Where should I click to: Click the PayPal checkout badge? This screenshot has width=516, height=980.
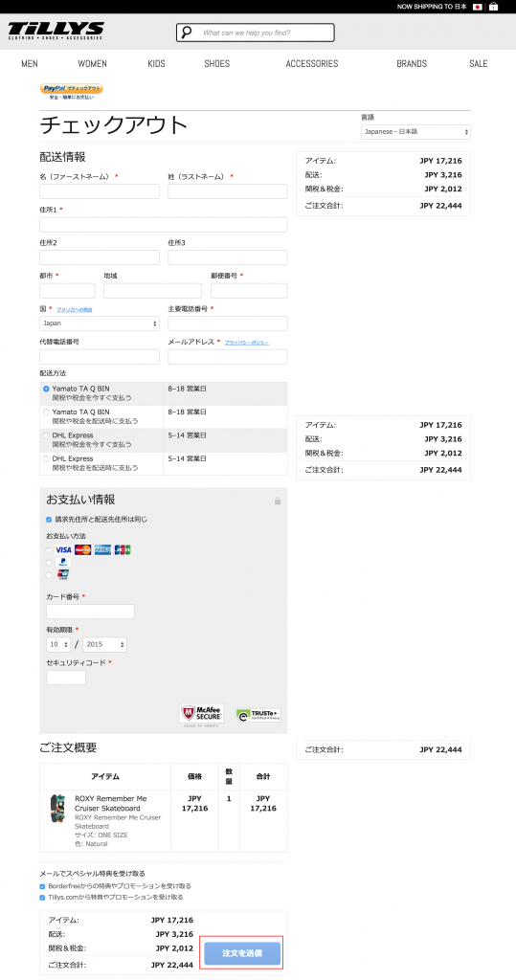click(x=71, y=92)
